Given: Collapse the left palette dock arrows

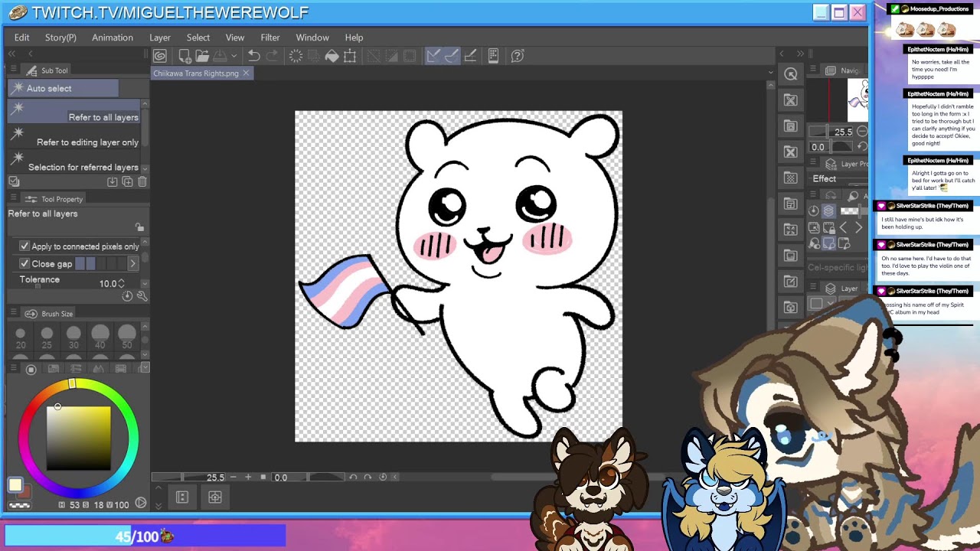Looking at the screenshot, I should (x=11, y=54).
